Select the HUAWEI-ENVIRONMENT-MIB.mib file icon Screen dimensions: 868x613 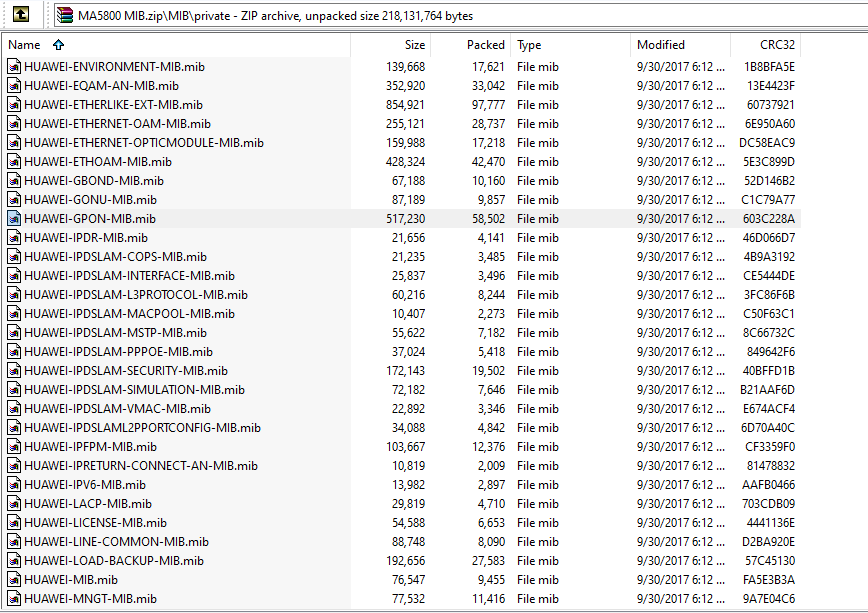[x=14, y=67]
